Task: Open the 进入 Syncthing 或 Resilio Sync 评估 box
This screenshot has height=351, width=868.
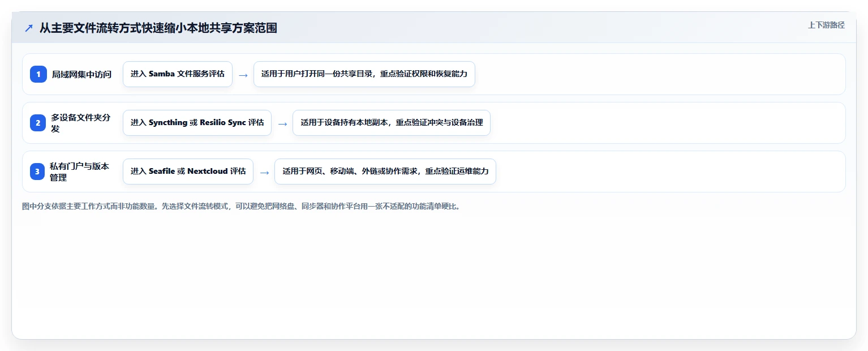Action: (197, 123)
